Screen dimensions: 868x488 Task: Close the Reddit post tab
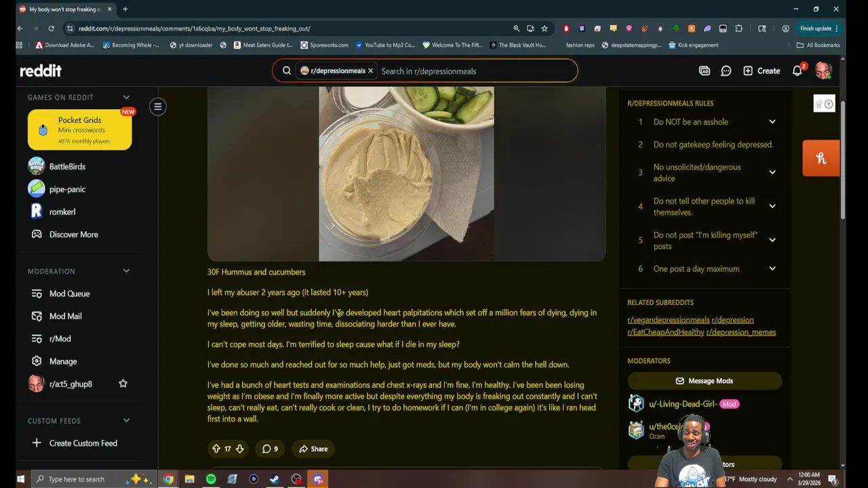pos(109,9)
